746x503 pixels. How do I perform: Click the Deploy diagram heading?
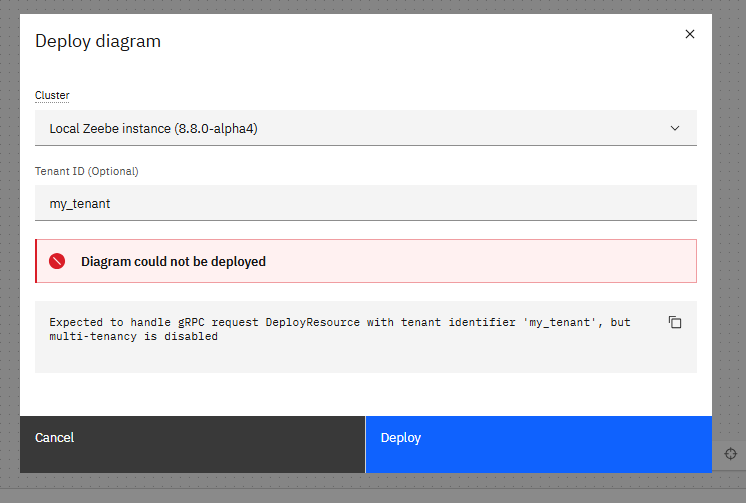pyautogui.click(x=98, y=41)
